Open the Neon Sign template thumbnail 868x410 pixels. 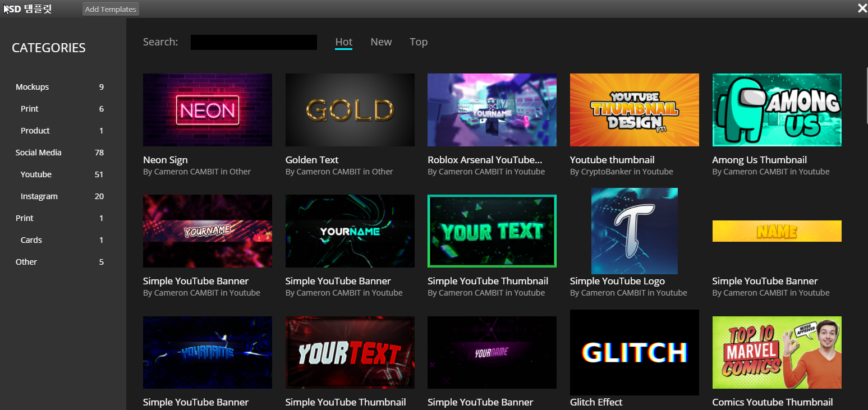tap(208, 110)
